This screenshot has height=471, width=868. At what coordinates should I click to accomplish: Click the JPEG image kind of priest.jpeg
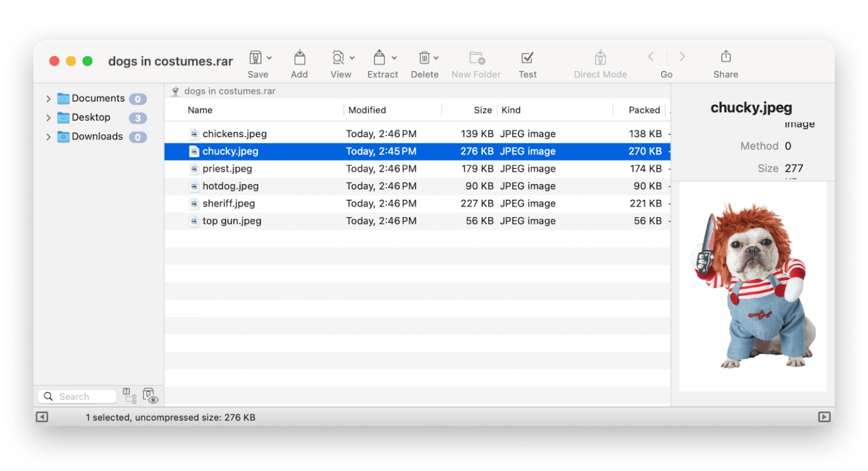[x=527, y=169]
